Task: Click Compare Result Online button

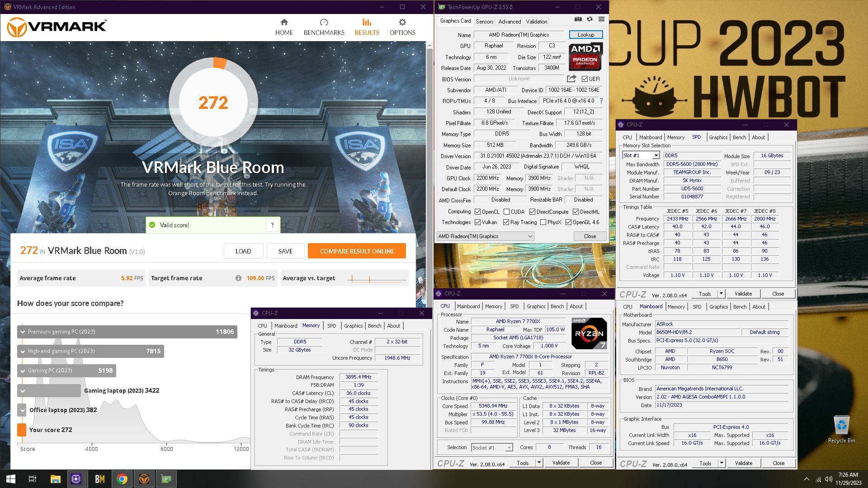Action: pyautogui.click(x=357, y=251)
